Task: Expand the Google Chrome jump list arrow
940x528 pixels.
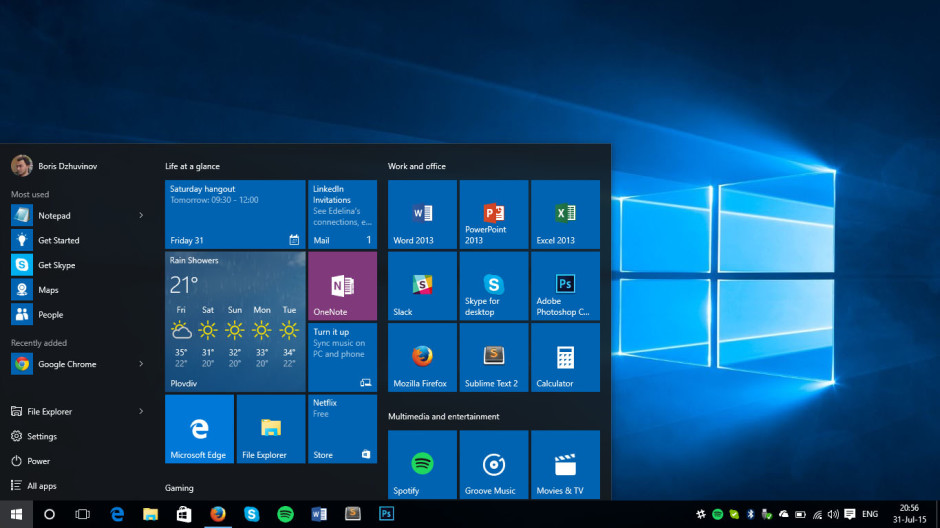Action: 141,365
